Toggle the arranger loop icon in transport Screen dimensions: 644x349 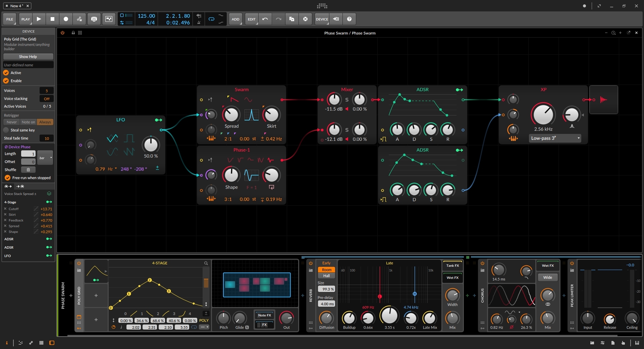pyautogui.click(x=211, y=19)
